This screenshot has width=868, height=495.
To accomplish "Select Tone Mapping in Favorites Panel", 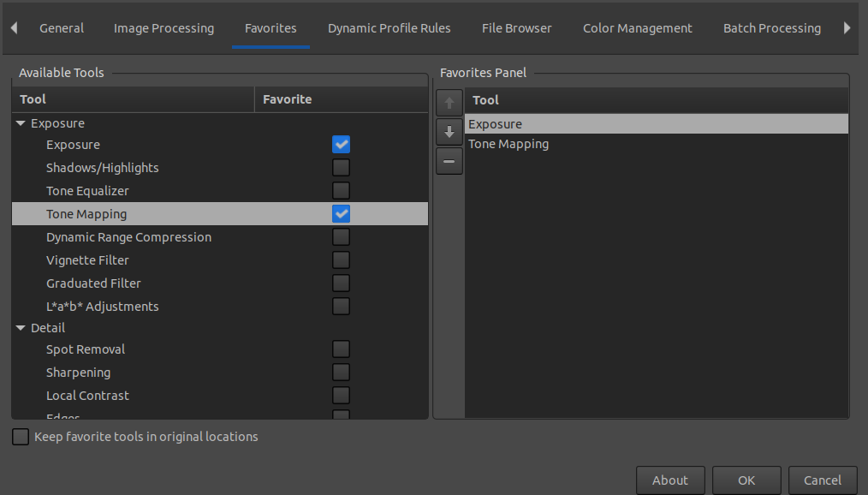I will pos(508,145).
